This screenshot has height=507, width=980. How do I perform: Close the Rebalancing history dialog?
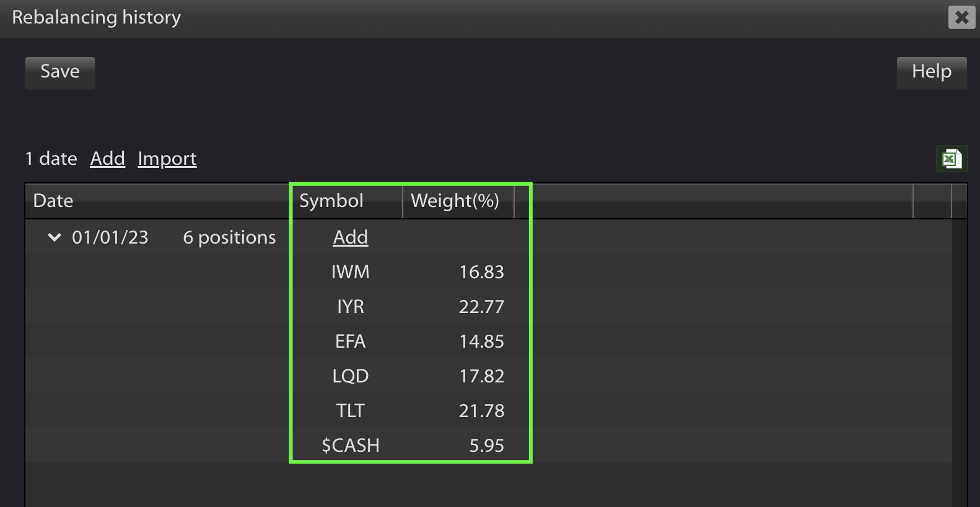[x=961, y=17]
